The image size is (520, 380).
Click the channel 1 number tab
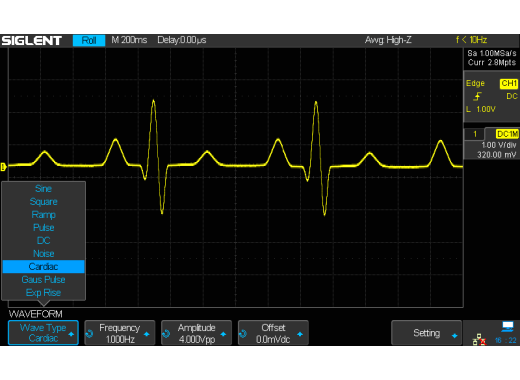coord(475,134)
